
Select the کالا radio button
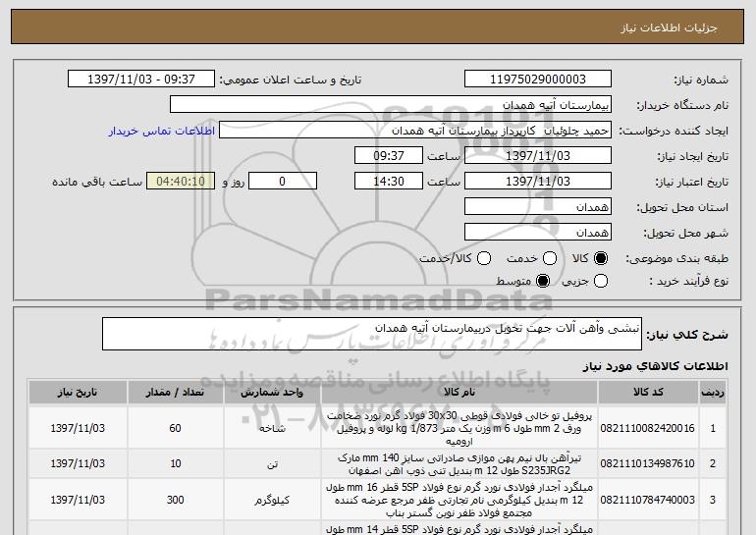pos(601,258)
